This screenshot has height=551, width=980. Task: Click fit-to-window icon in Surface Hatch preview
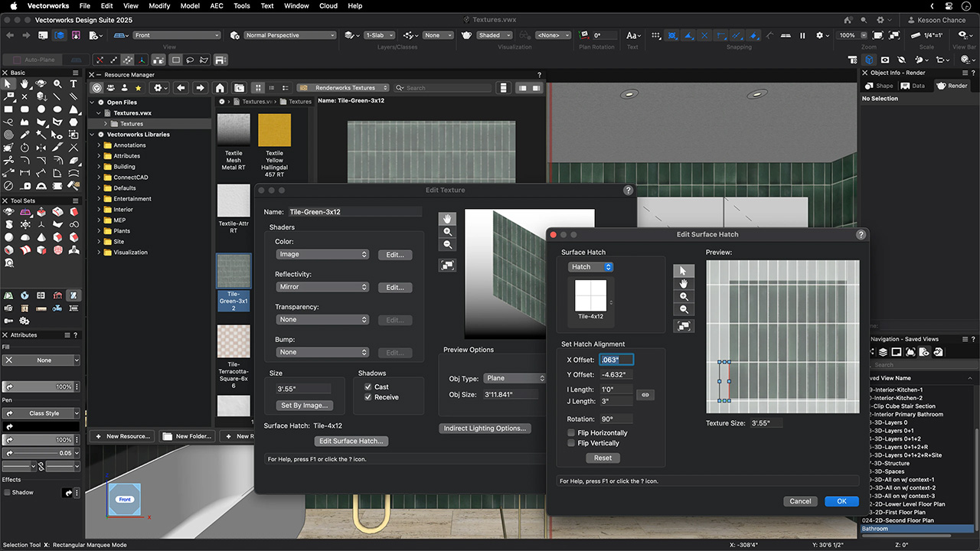click(x=684, y=326)
